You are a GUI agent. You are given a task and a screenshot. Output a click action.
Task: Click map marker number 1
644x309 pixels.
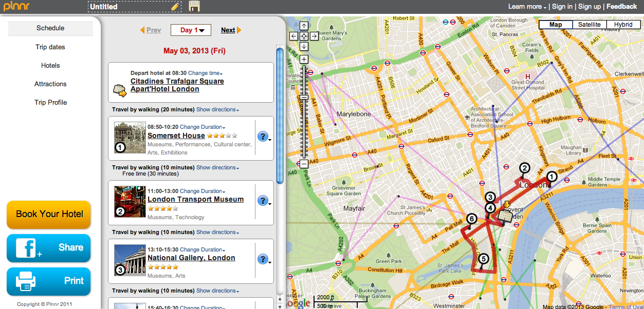tap(551, 177)
